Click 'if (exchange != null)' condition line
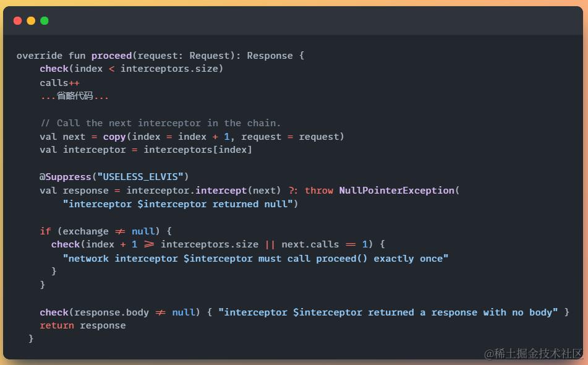The height and width of the screenshot is (365, 588). coord(106,231)
